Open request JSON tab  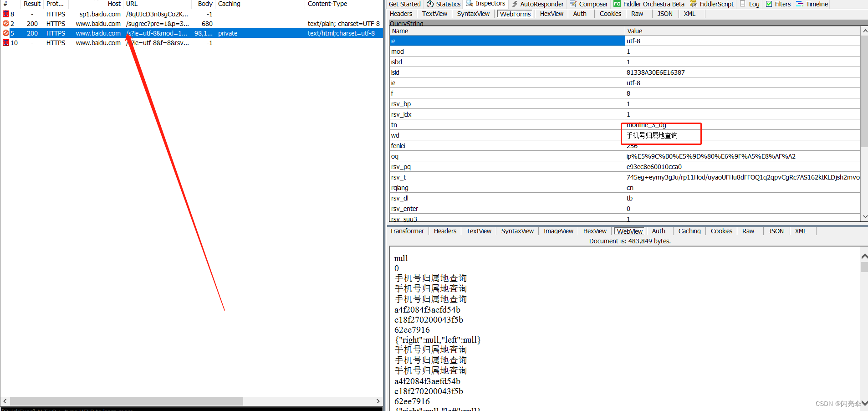pos(665,14)
